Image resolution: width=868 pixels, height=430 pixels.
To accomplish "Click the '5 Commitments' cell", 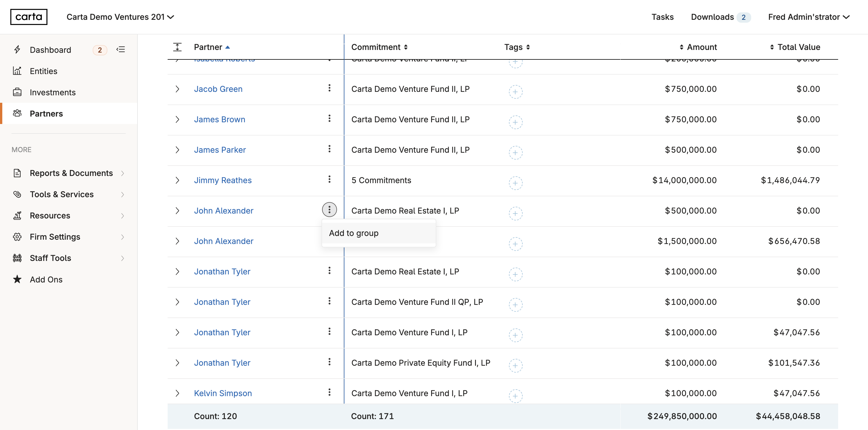I will pyautogui.click(x=381, y=180).
